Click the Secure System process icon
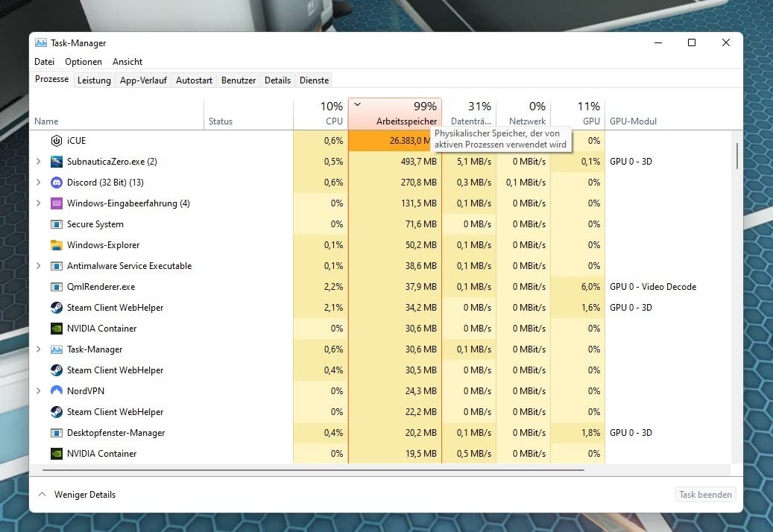 (57, 224)
